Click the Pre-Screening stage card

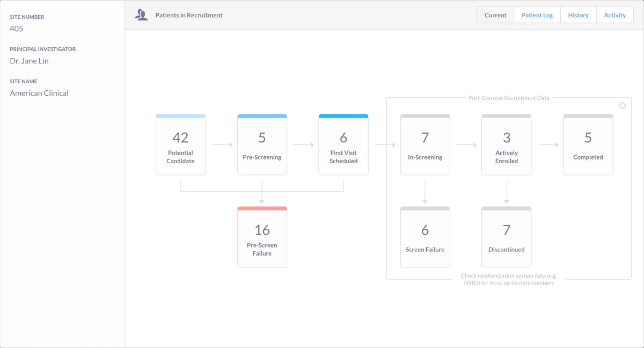(x=262, y=145)
